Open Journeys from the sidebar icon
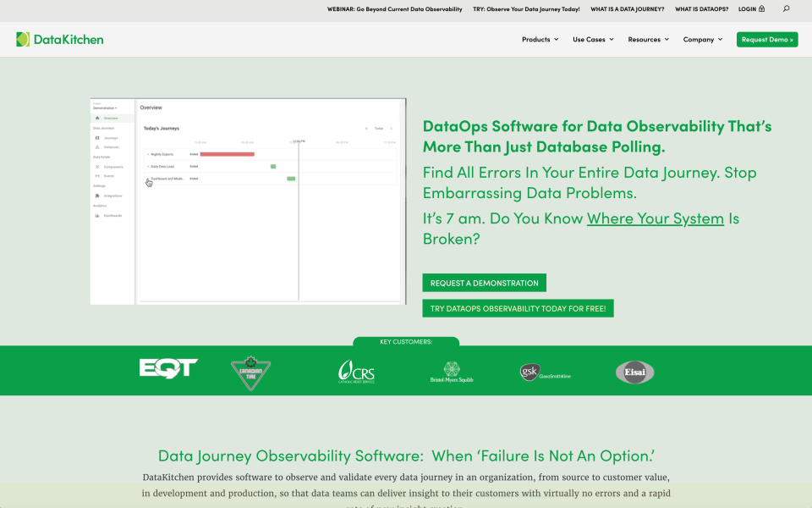812x508 pixels. click(x=96, y=138)
